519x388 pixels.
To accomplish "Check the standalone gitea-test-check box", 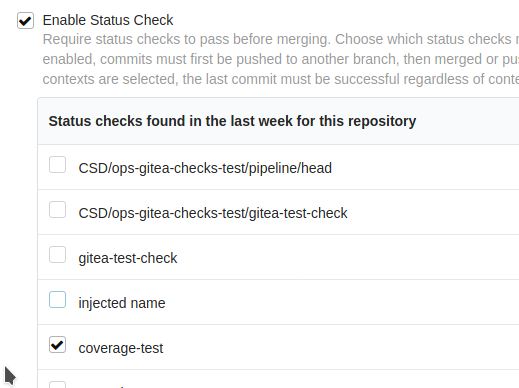I will click(57, 255).
